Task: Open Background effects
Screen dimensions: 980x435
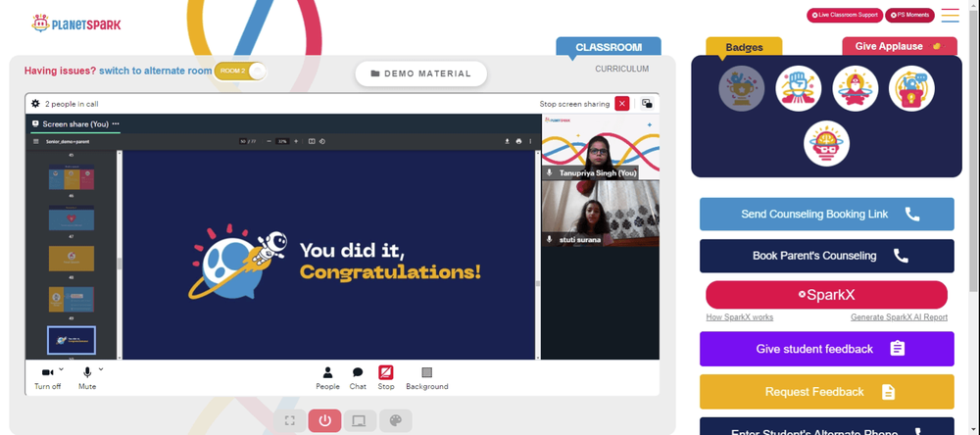Action: click(427, 377)
